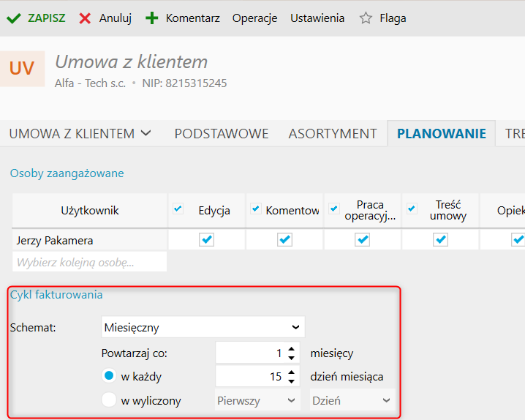Expand the Pierwszy dropdown
Image resolution: width=525 pixels, height=420 pixels.
(x=257, y=401)
